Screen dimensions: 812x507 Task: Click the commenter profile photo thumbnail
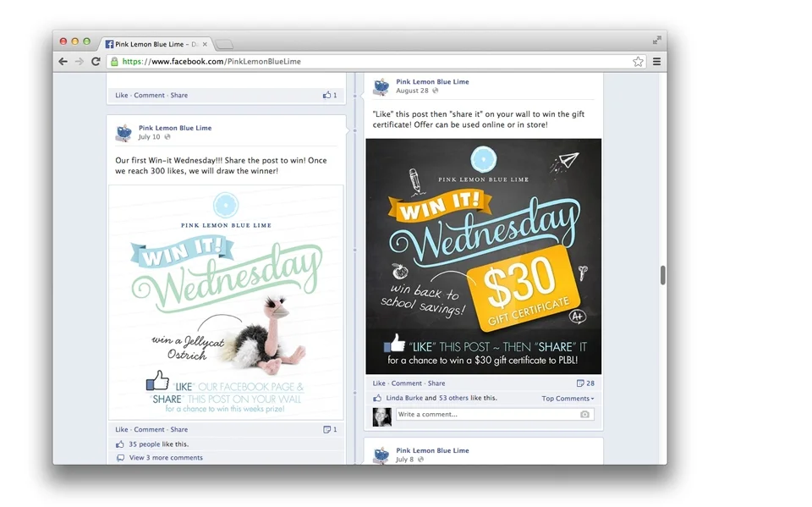click(382, 416)
